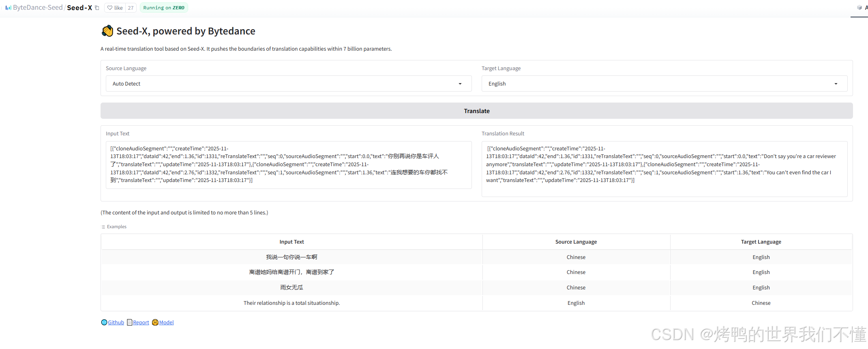Click Chinese target cell in situationship row
This screenshot has height=349, width=868.
761,303
